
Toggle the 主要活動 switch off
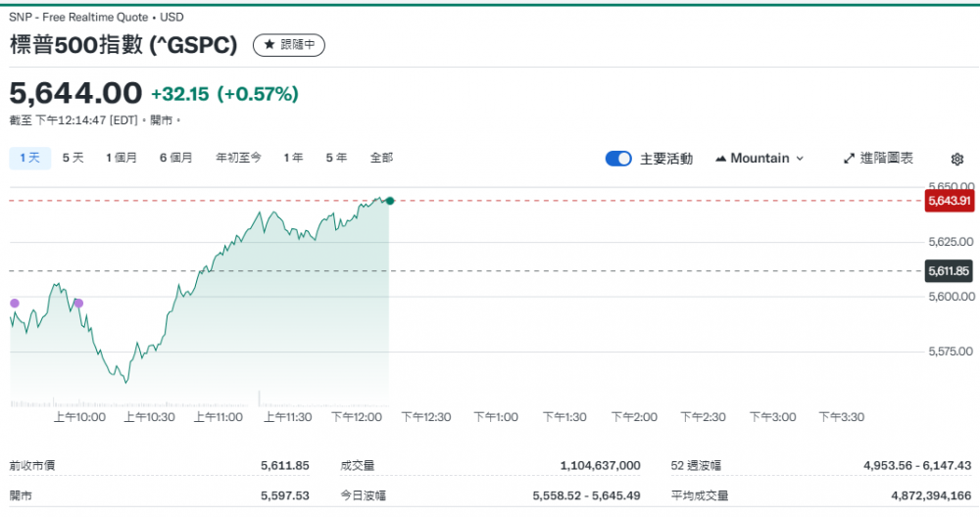click(618, 159)
